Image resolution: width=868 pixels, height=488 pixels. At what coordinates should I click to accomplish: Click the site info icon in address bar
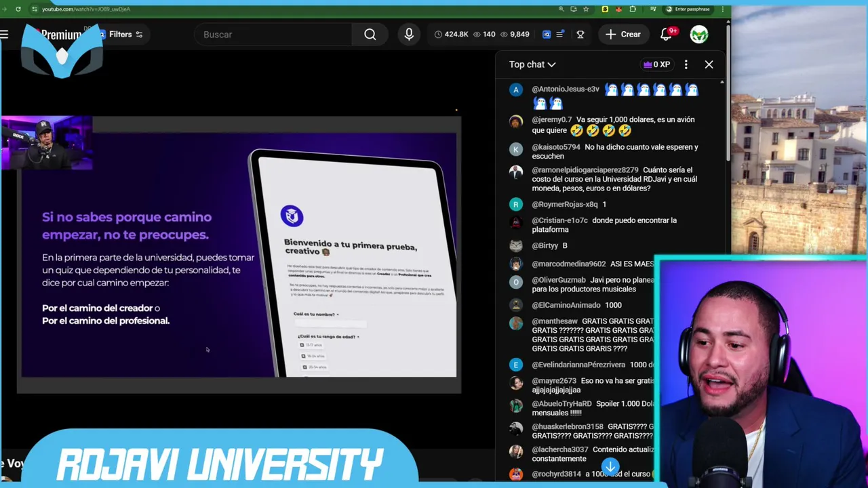pyautogui.click(x=34, y=9)
